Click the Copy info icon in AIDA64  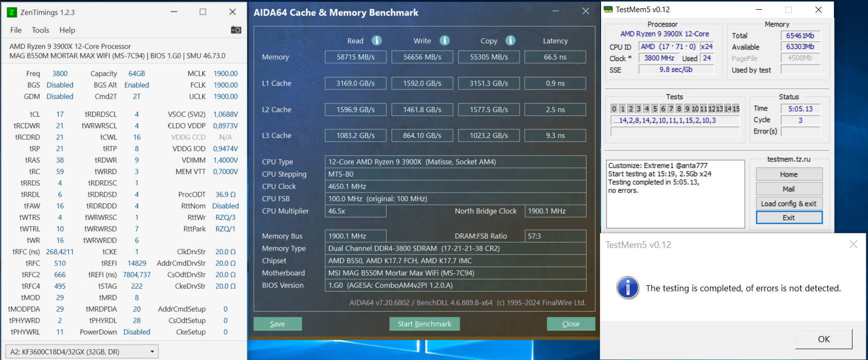pos(510,40)
